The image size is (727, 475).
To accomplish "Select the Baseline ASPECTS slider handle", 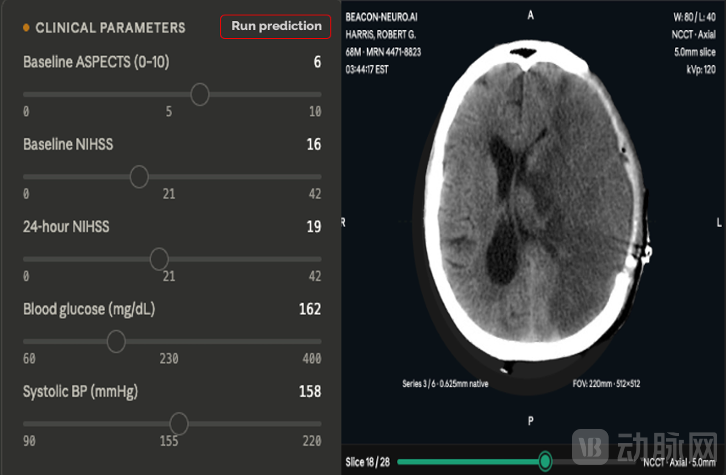I will coord(200,95).
